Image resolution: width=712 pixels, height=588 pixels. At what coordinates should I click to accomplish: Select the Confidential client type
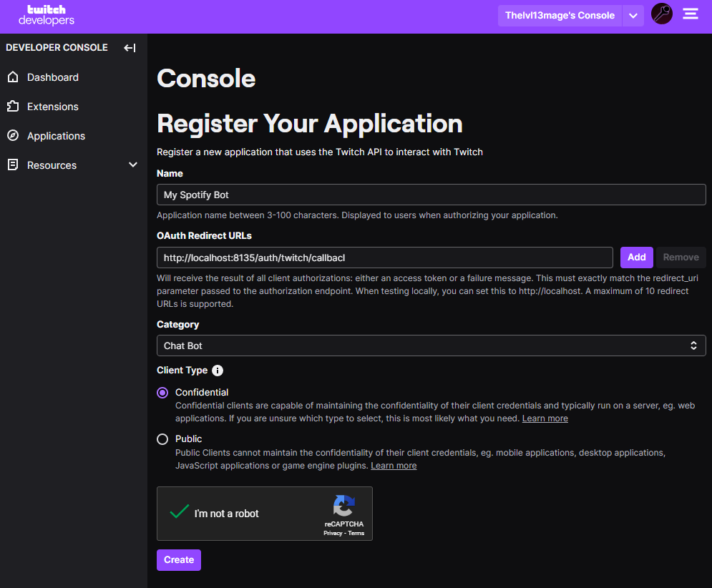pyautogui.click(x=162, y=393)
